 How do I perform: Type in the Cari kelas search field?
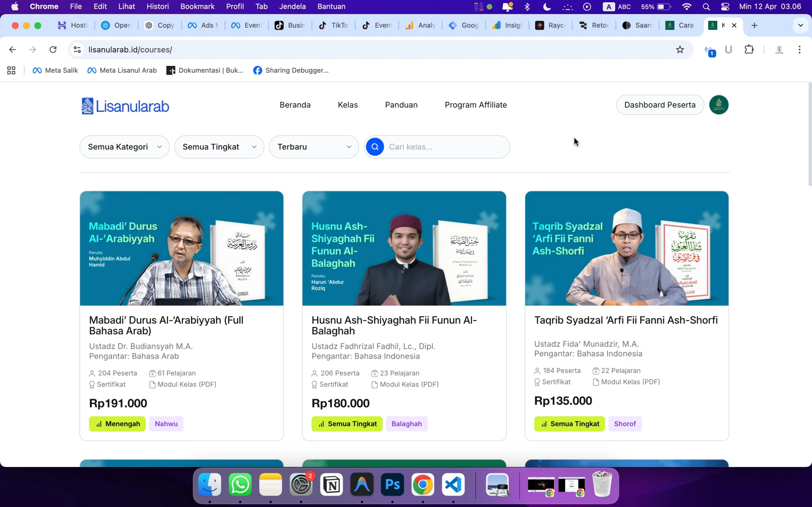(446, 147)
